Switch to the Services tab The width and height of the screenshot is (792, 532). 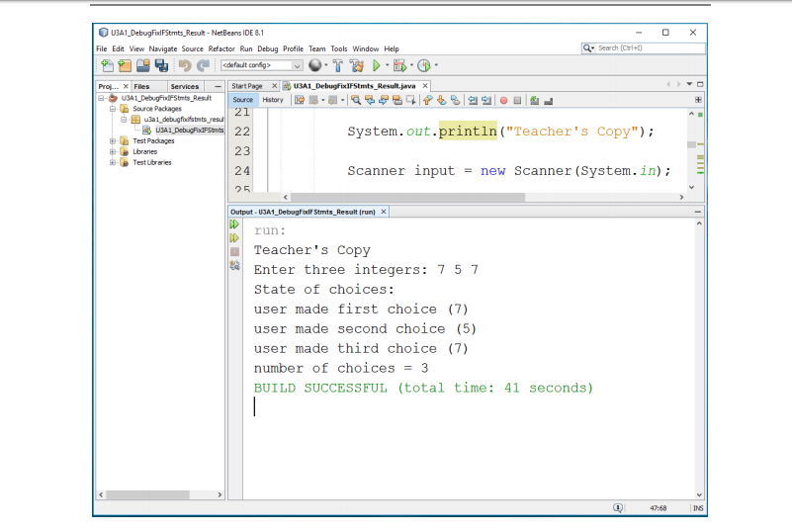coord(184,86)
